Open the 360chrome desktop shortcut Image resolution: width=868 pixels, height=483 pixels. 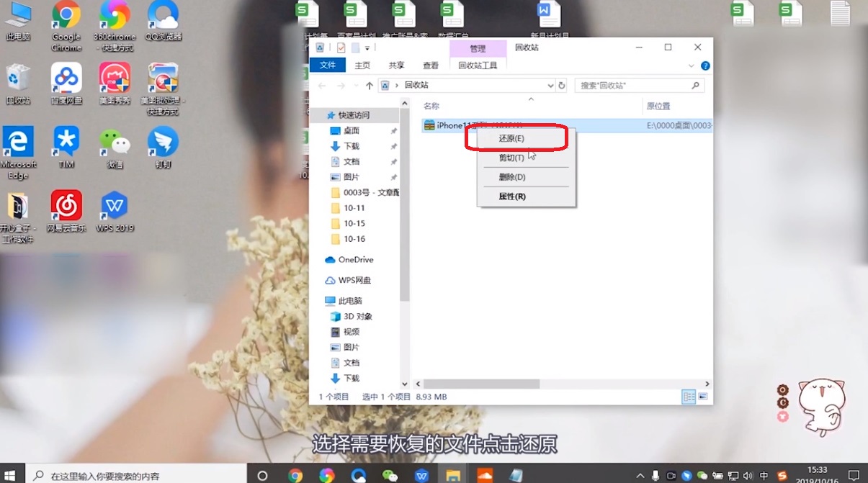click(115, 26)
